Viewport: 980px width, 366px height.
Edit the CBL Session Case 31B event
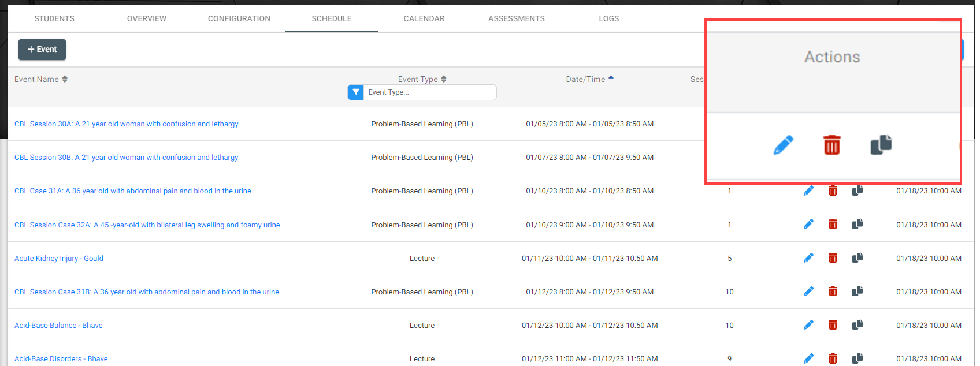[808, 292]
